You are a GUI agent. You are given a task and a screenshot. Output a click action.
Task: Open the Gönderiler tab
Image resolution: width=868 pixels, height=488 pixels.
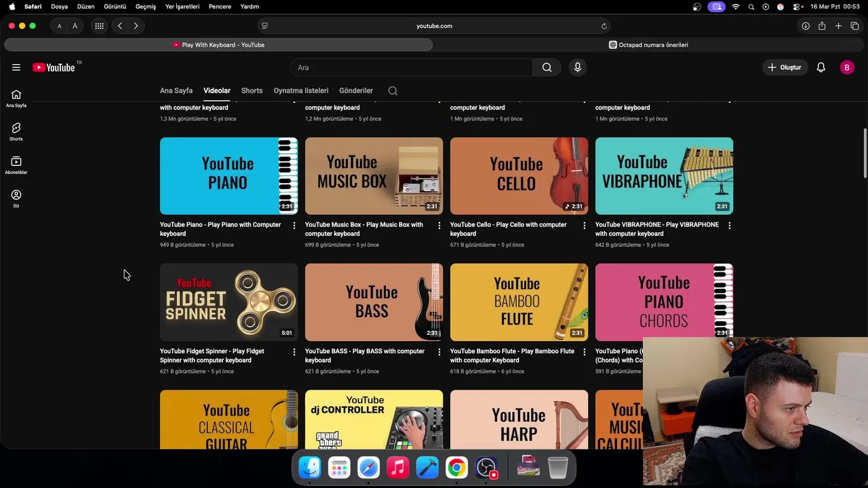[x=356, y=91]
